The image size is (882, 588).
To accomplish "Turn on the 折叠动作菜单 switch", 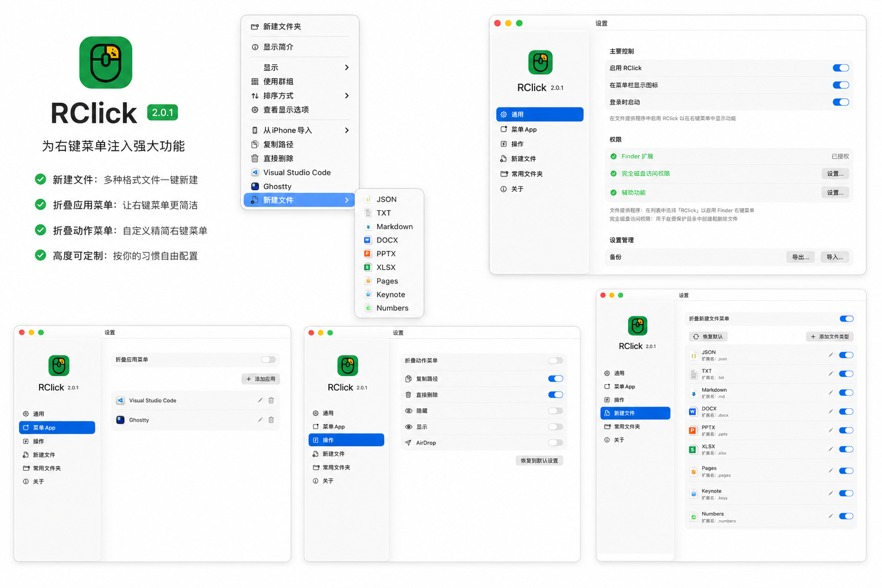I will coord(555,361).
